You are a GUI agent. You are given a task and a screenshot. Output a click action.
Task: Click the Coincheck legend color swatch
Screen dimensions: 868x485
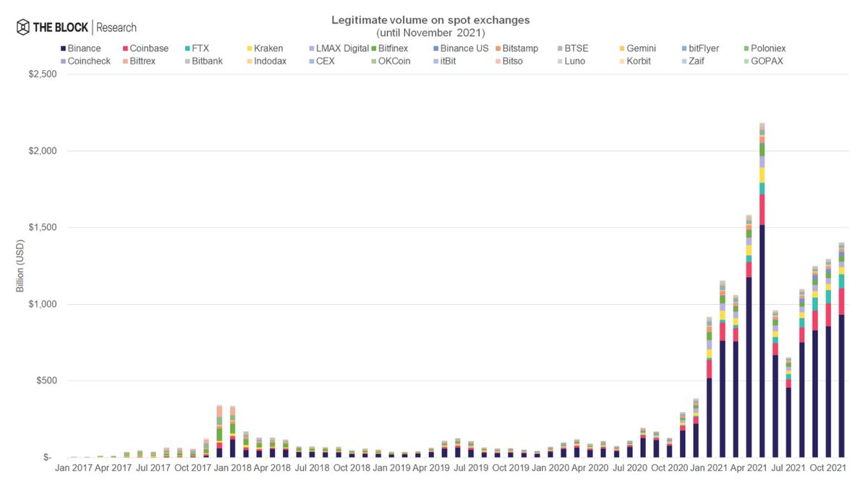tap(61, 61)
